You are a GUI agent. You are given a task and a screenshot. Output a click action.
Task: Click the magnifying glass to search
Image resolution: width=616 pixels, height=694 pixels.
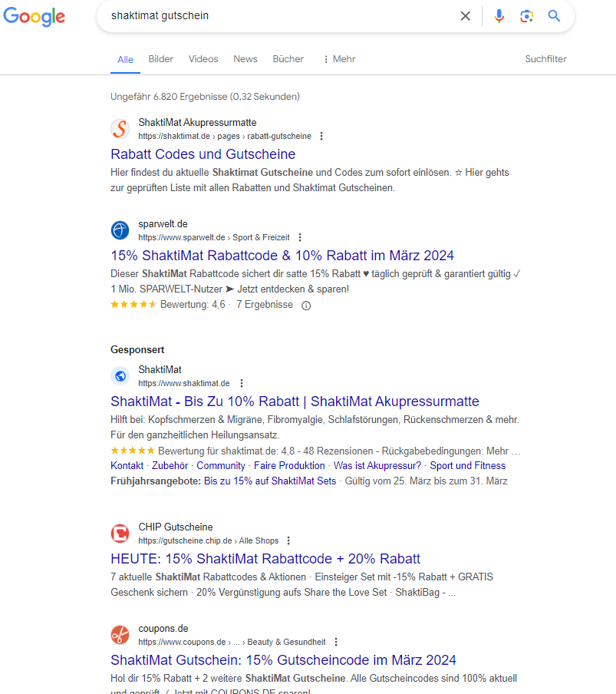point(555,15)
